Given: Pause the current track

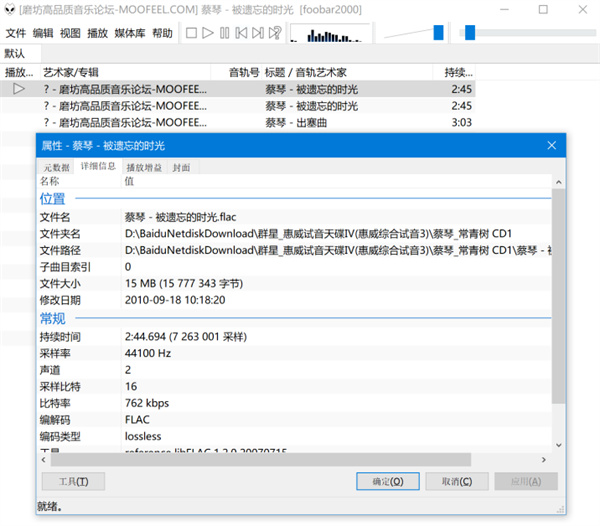Looking at the screenshot, I should point(225,33).
